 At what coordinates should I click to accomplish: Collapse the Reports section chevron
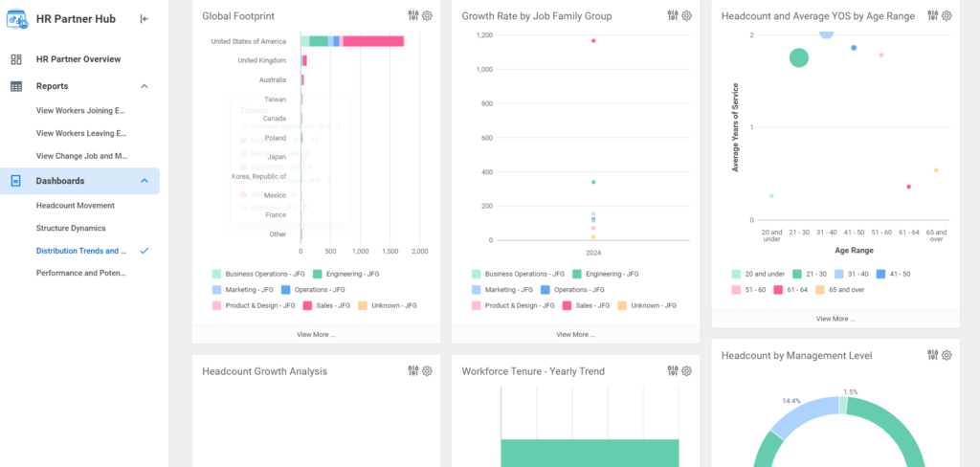(x=145, y=86)
